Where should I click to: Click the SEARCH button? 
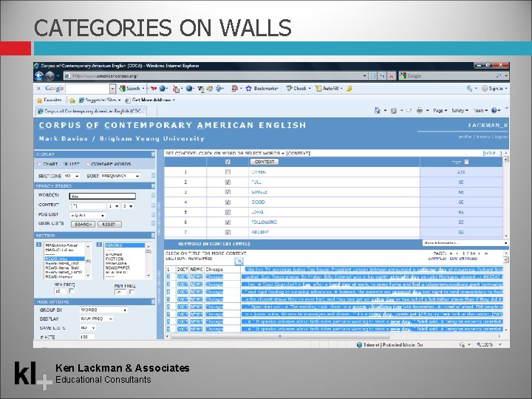[x=83, y=225]
